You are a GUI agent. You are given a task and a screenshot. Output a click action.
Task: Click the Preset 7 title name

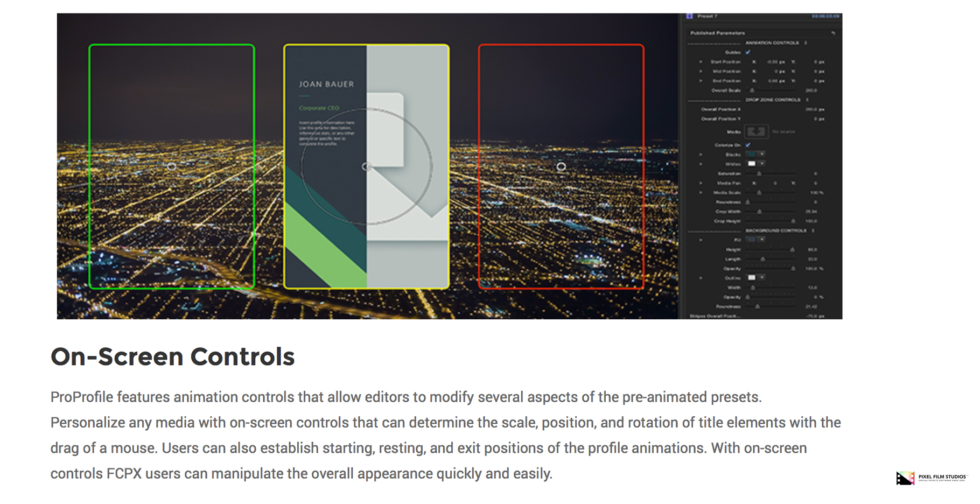[708, 16]
